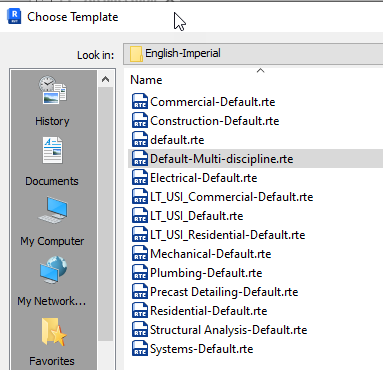
Task: Select Structural Analysis-Default.rte name
Action: tap(229, 330)
